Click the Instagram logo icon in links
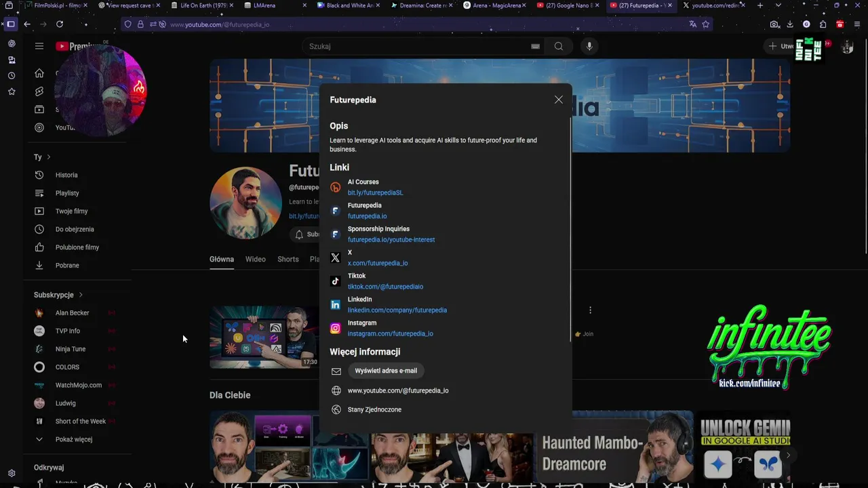The width and height of the screenshot is (868, 488). click(335, 328)
